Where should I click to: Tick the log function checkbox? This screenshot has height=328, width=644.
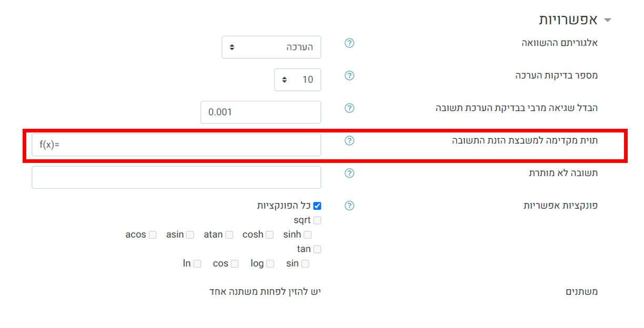click(270, 264)
